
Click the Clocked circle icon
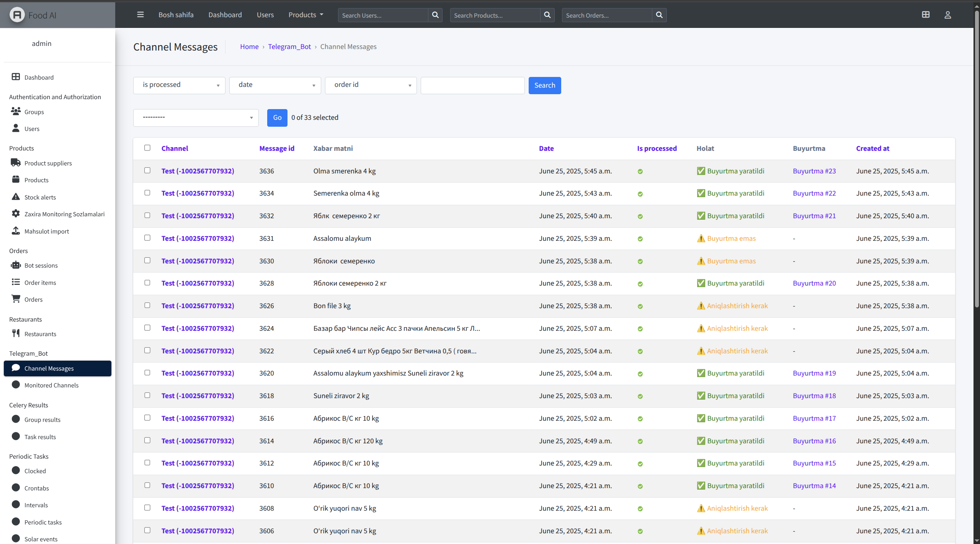pos(16,470)
